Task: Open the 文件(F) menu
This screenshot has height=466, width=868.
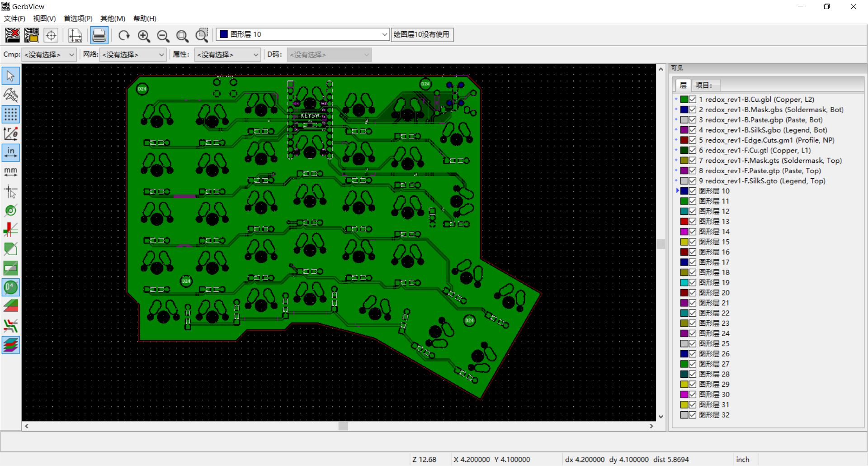Action: [x=14, y=19]
